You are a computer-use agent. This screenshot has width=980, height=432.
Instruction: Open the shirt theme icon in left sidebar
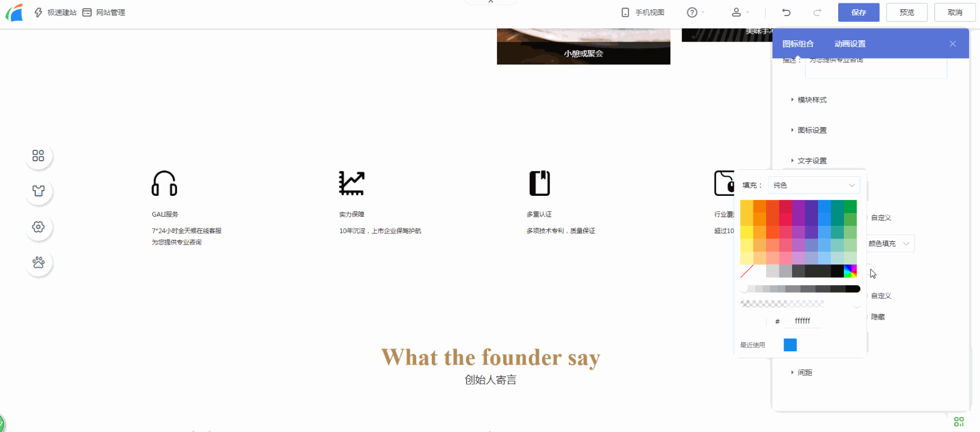pyautogui.click(x=38, y=191)
